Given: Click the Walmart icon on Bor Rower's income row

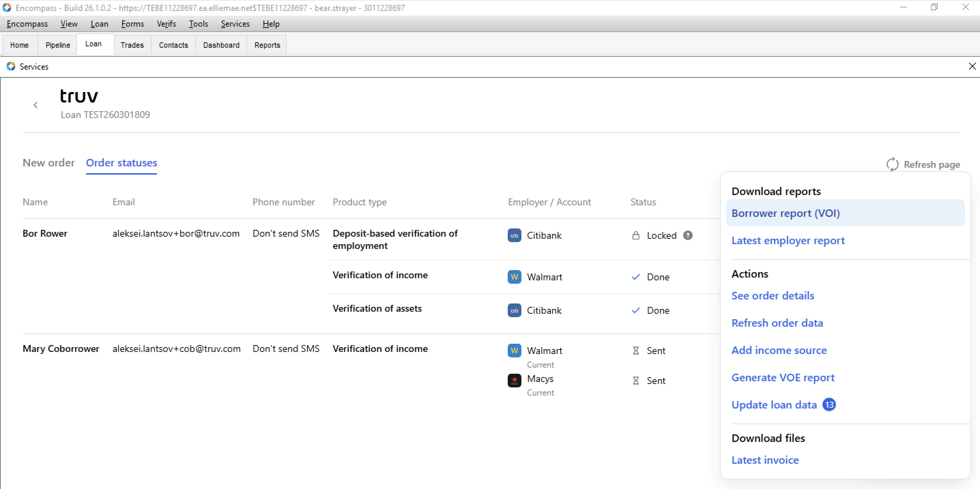Looking at the screenshot, I should pos(514,277).
